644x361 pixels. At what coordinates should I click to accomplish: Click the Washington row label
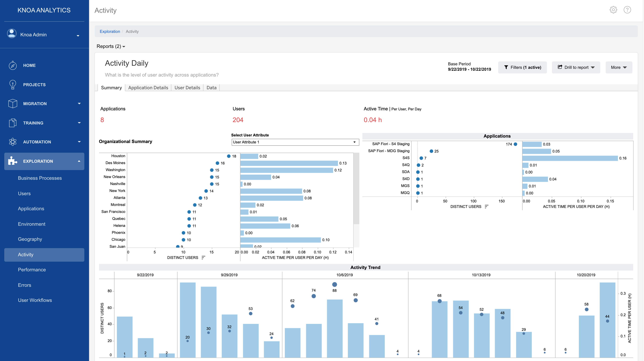click(x=115, y=170)
